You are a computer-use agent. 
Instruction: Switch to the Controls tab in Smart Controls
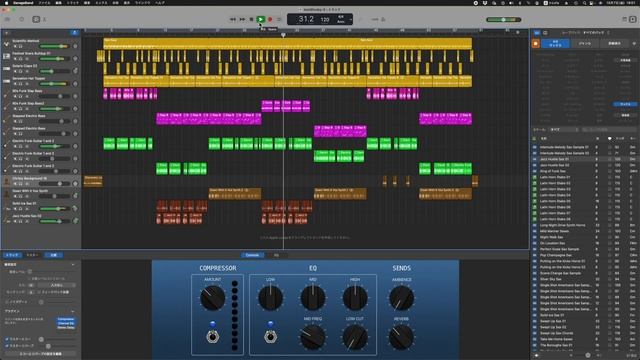coord(252,255)
